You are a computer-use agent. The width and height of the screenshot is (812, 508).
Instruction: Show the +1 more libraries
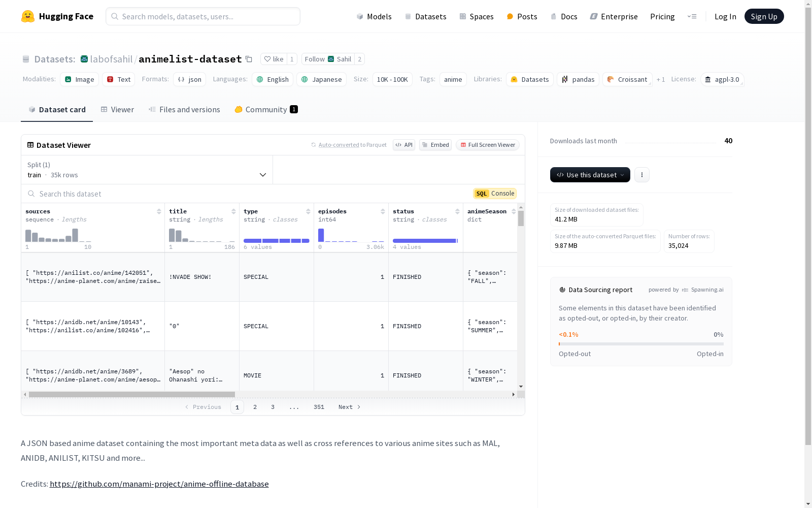661,80
